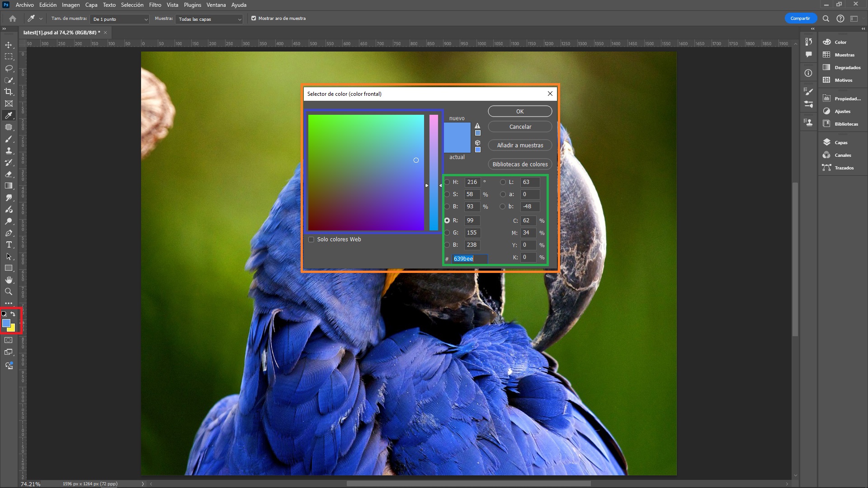Screen dimensions: 868x488
Task: Select the Gradient tool
Action: pyautogui.click(x=9, y=186)
